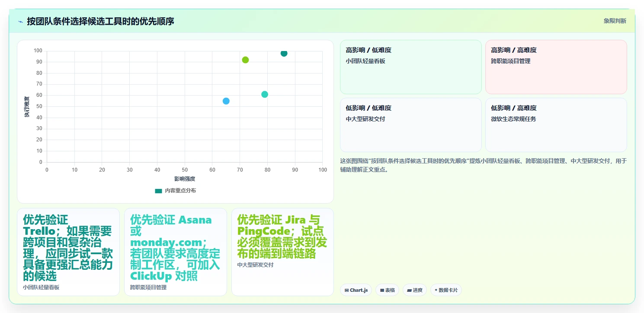The width and height of the screenshot is (644, 313).
Task: Click 微软生态常规任务 in the quadrant card
Action: [513, 119]
